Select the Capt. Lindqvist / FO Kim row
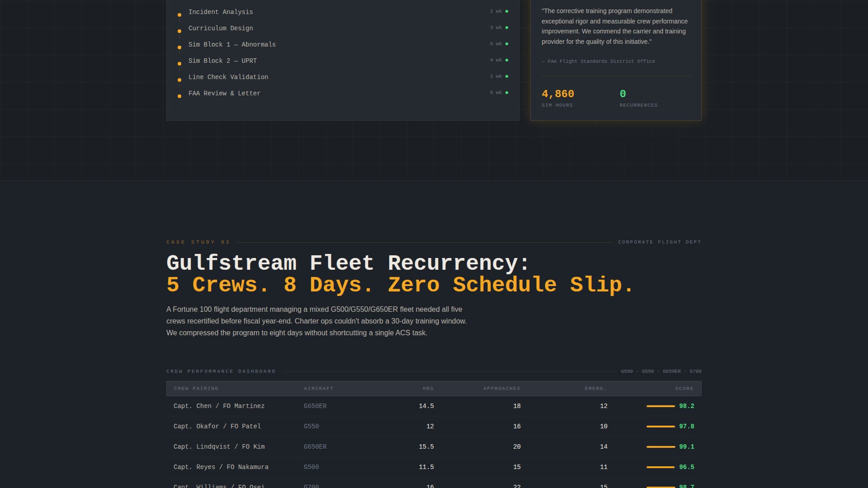This screenshot has width=868, height=488. tap(219, 447)
